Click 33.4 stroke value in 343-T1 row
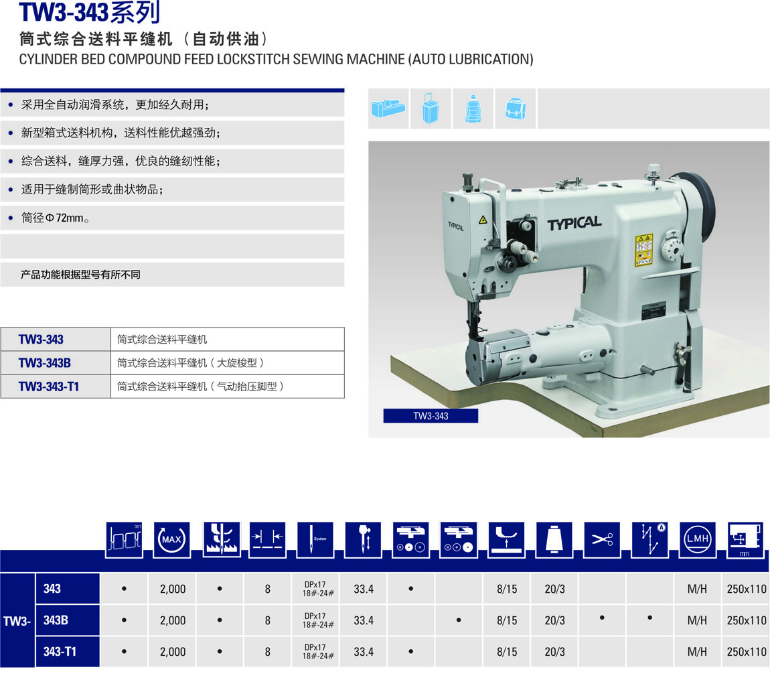 click(364, 652)
